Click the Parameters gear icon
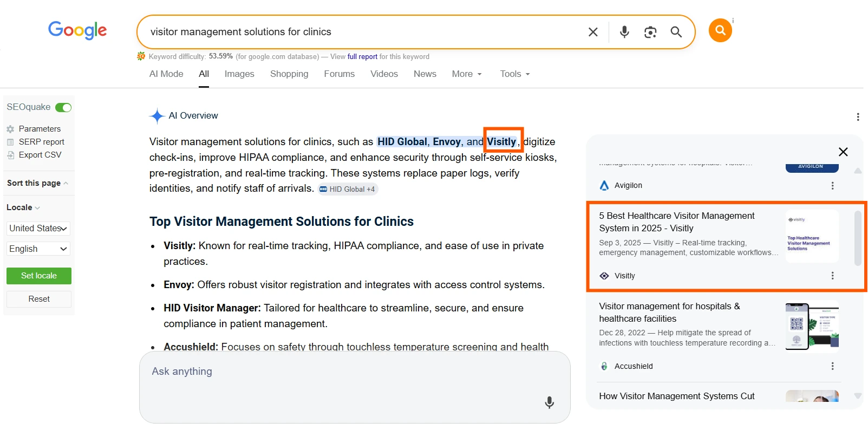Image resolution: width=868 pixels, height=436 pixels. tap(10, 129)
